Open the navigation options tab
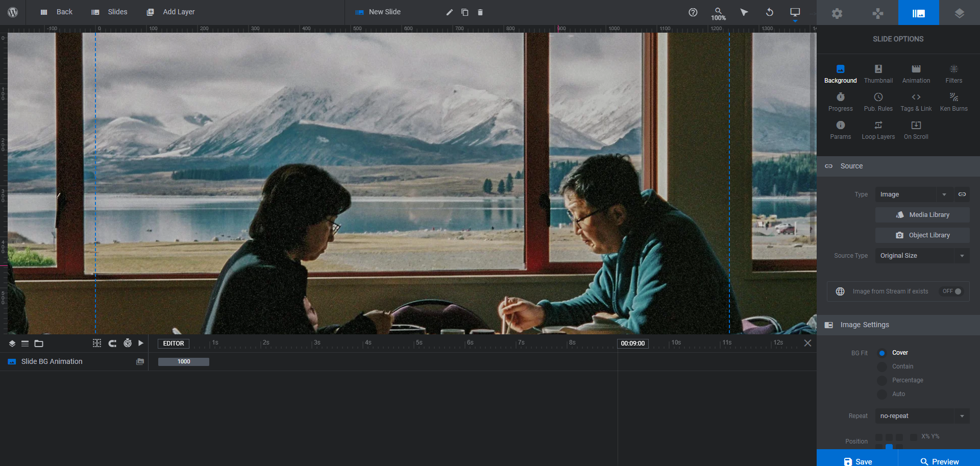 pos(878,13)
